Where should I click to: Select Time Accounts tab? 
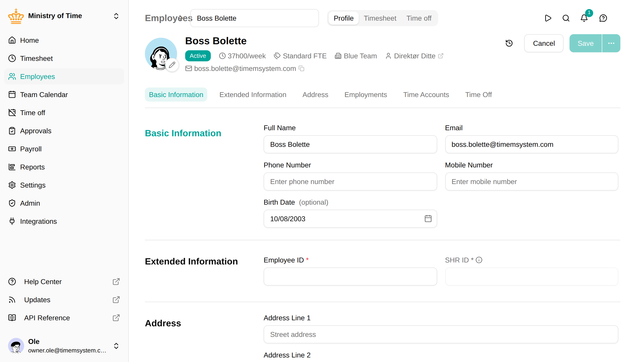pyautogui.click(x=426, y=95)
